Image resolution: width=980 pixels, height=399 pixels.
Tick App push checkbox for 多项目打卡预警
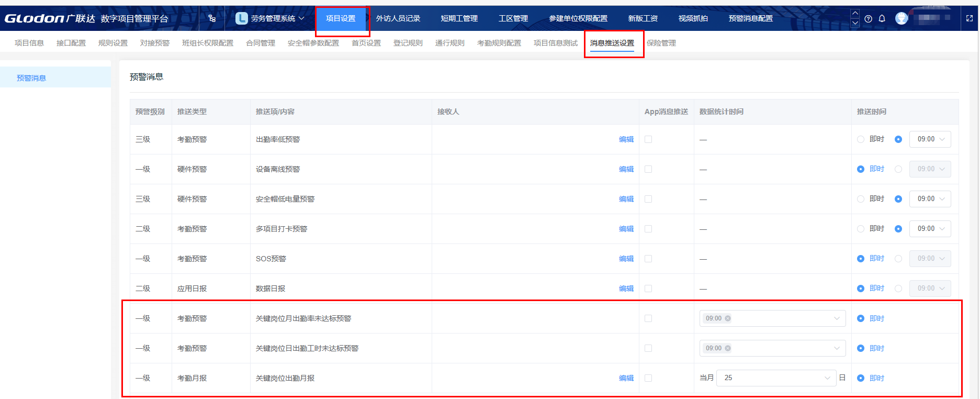pyautogui.click(x=648, y=229)
